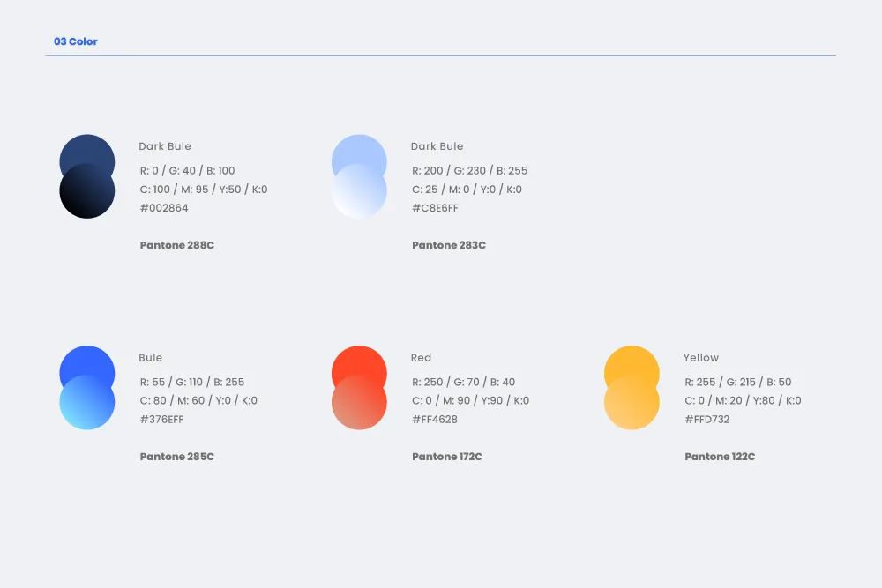The image size is (882, 588).
Task: Select the cyan gradient circle swatch
Action: click(86, 406)
